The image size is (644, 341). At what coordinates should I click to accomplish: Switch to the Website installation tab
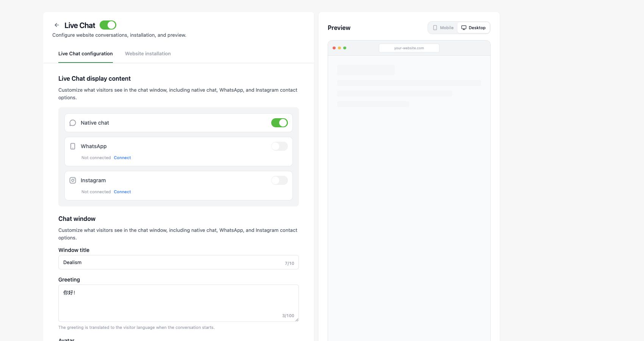148,53
